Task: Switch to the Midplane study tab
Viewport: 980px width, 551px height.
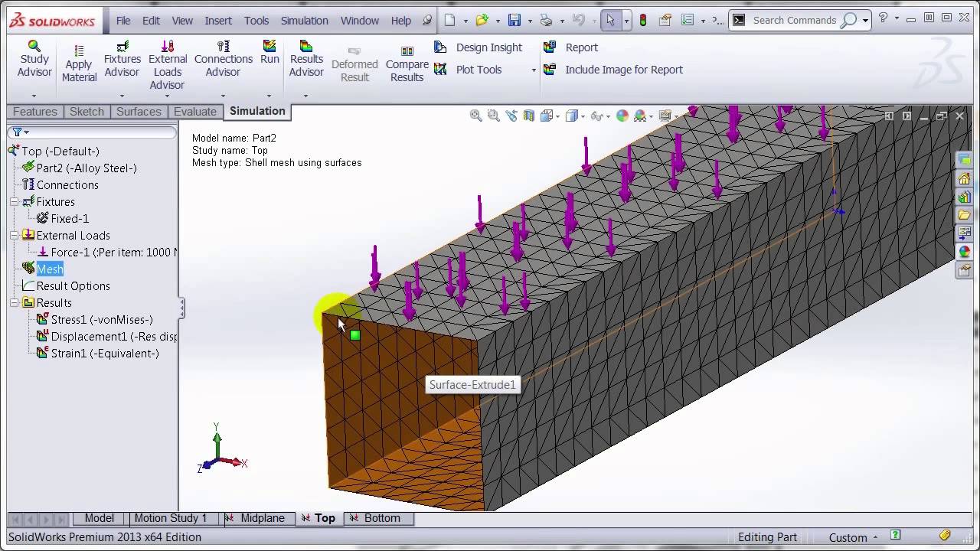Action: pyautogui.click(x=256, y=518)
